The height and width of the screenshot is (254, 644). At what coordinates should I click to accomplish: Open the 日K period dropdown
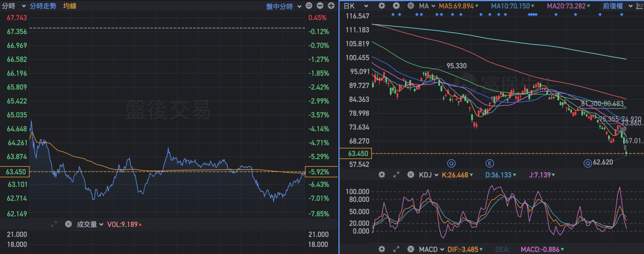356,6
